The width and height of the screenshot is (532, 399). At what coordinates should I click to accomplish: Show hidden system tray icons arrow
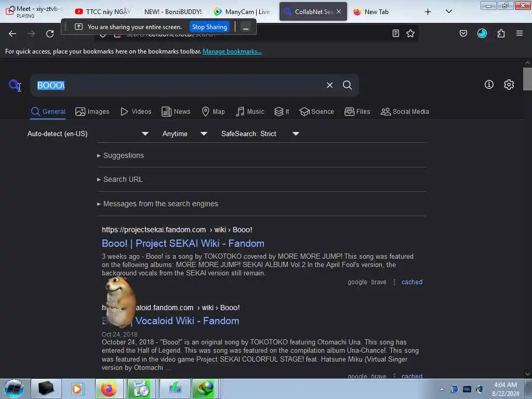click(x=442, y=390)
